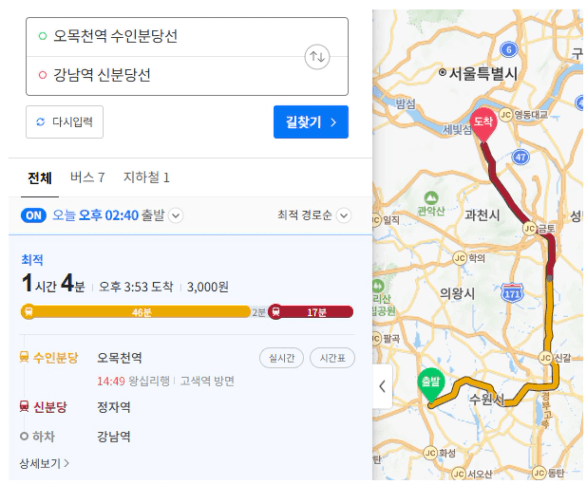
Task: Collapse the side panel with left chevron
Action: [382, 386]
